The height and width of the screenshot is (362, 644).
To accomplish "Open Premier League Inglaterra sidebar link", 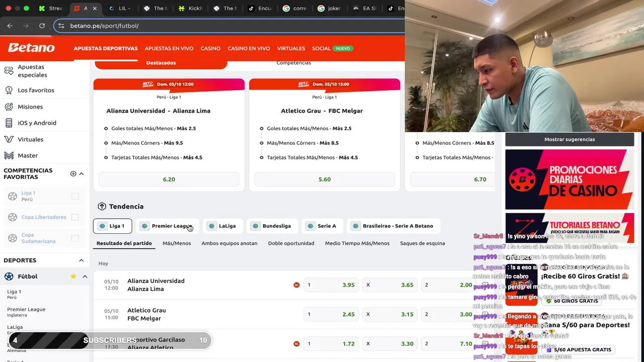I will (26, 312).
